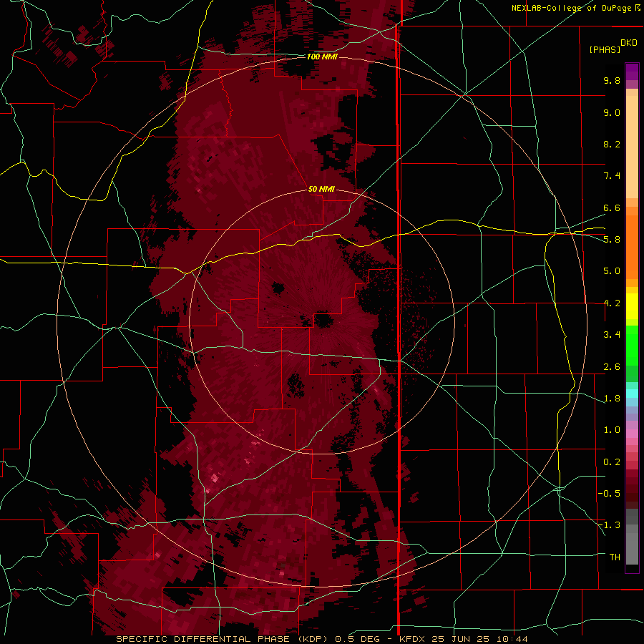This screenshot has height=644, width=644.
Task: Select the 8.2 scale value
Action: (612, 144)
